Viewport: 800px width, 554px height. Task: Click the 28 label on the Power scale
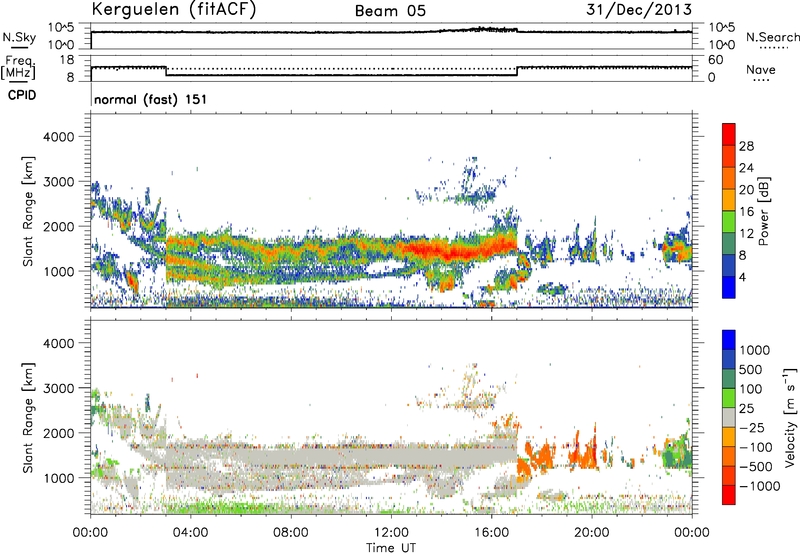click(x=746, y=146)
